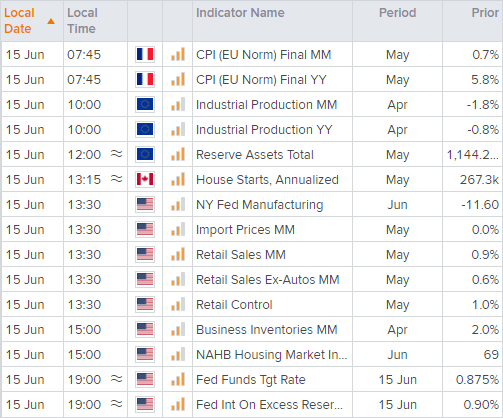Click the importance bars icon for House Starts, Annualized

(178, 179)
